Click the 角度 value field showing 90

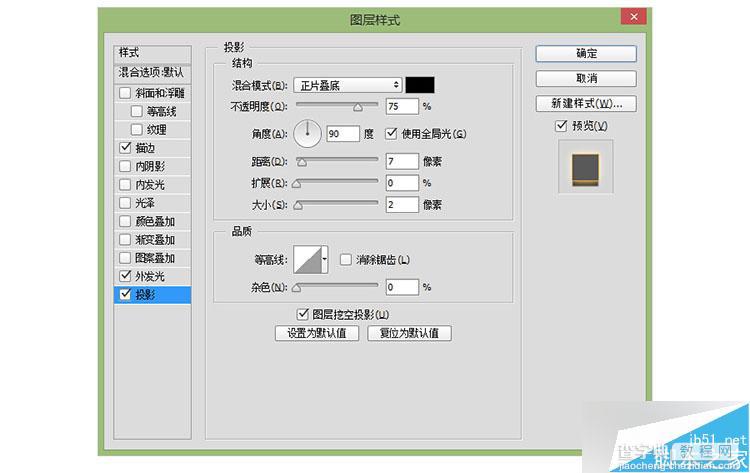[342, 134]
